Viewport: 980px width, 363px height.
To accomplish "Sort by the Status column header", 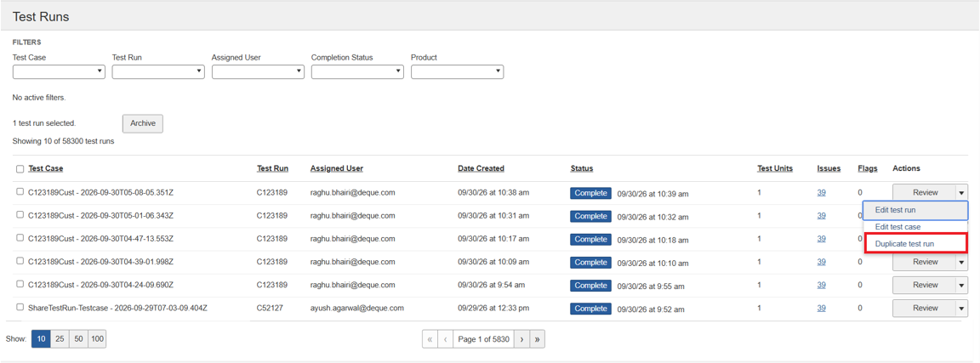I will click(582, 168).
